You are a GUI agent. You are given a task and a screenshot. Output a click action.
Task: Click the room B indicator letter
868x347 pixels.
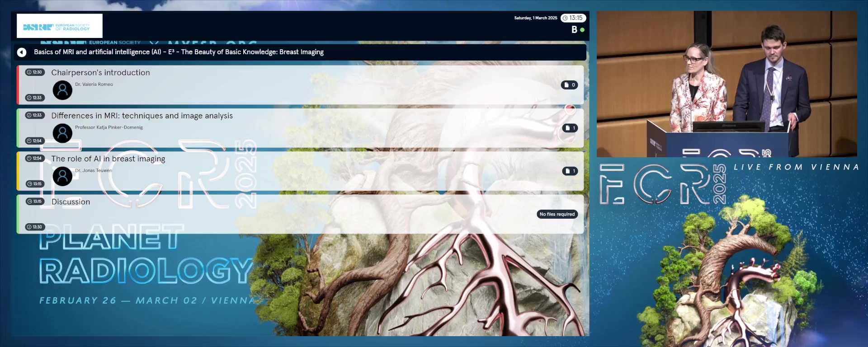tap(574, 30)
